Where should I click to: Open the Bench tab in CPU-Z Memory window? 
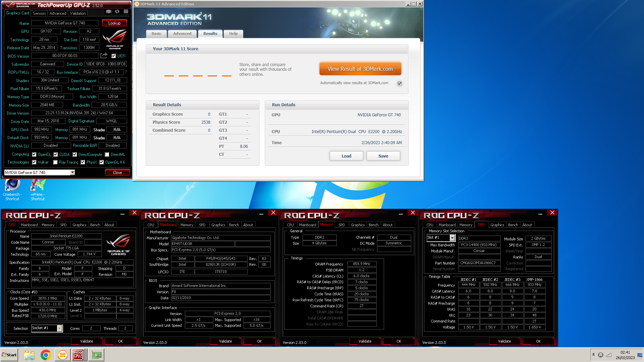click(x=373, y=225)
